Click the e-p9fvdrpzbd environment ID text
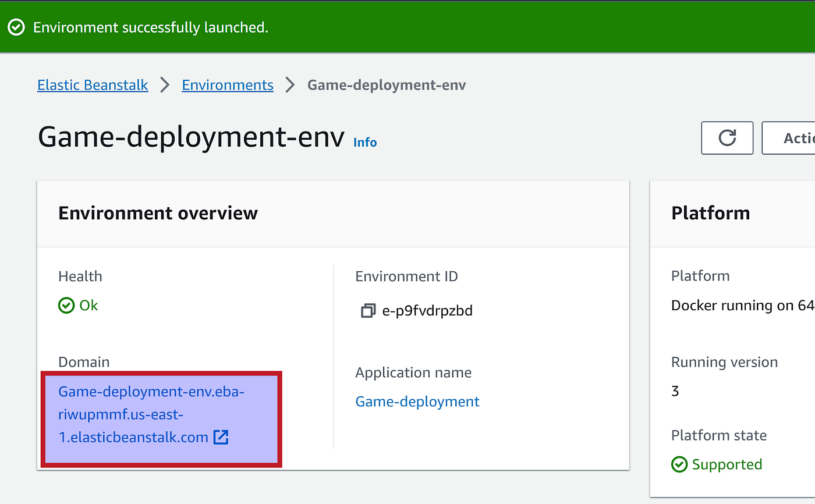 (x=427, y=311)
